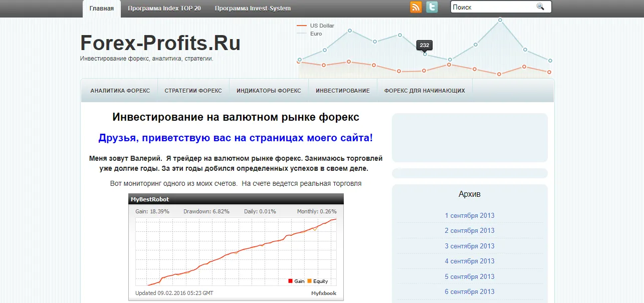644x303 pixels.
Task: Click the orange Equity legend square
Action: (x=309, y=281)
